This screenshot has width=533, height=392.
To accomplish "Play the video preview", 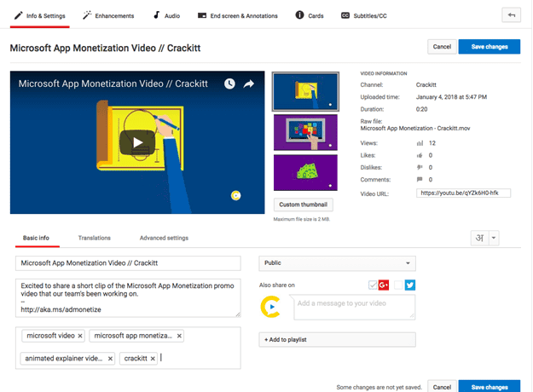I will 137,142.
